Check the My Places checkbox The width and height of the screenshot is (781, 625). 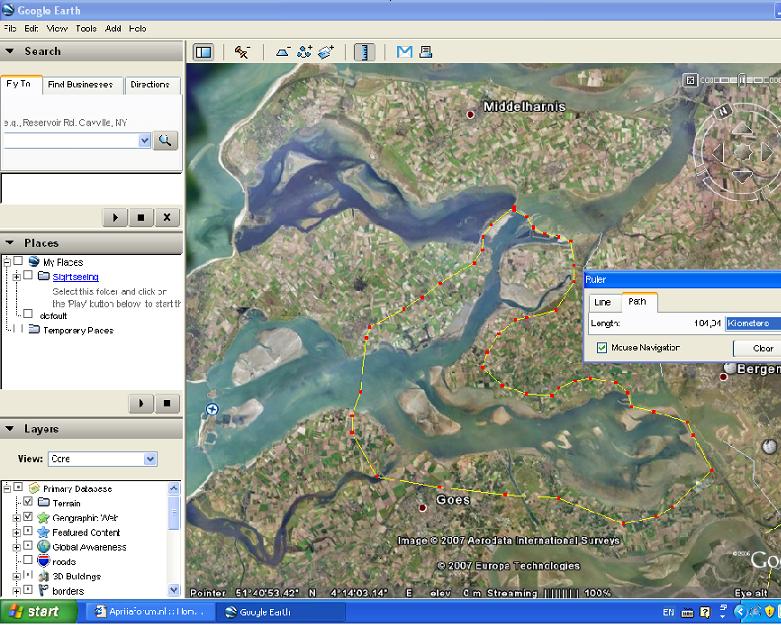tap(18, 261)
